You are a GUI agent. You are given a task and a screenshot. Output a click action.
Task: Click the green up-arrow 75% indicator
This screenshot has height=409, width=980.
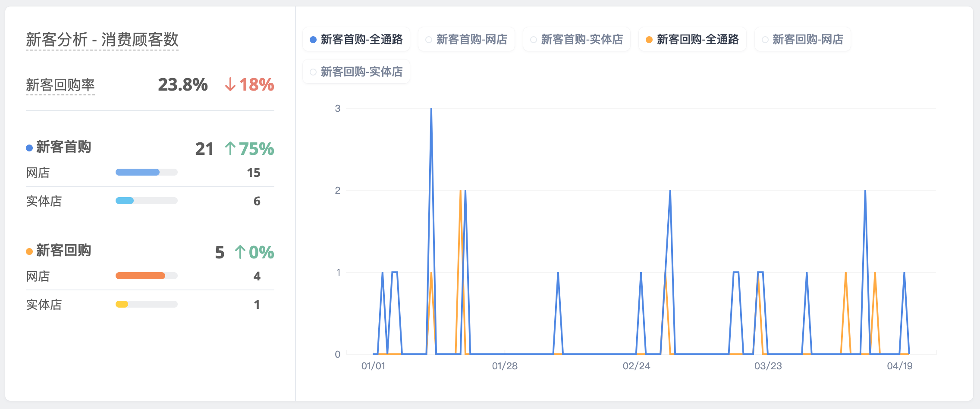[x=249, y=149]
